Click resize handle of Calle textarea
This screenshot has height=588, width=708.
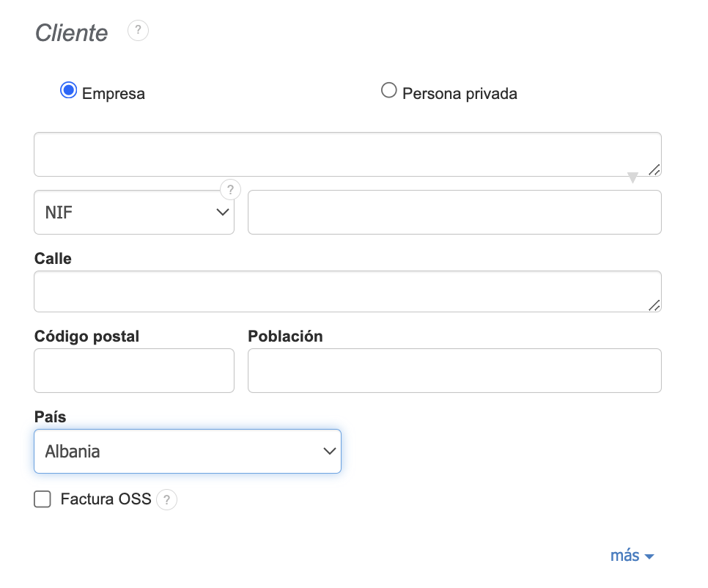click(654, 305)
